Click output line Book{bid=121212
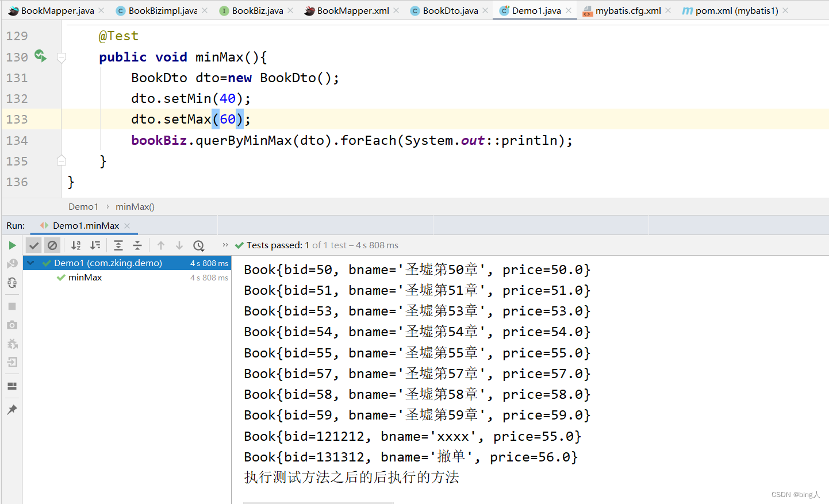Viewport: 829px width, 504px height. tap(413, 436)
